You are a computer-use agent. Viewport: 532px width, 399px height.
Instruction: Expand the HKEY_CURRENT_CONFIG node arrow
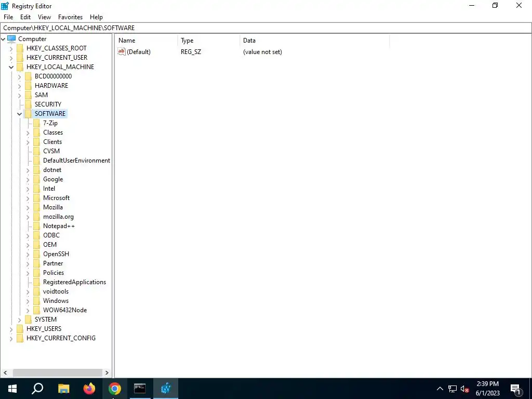point(11,338)
